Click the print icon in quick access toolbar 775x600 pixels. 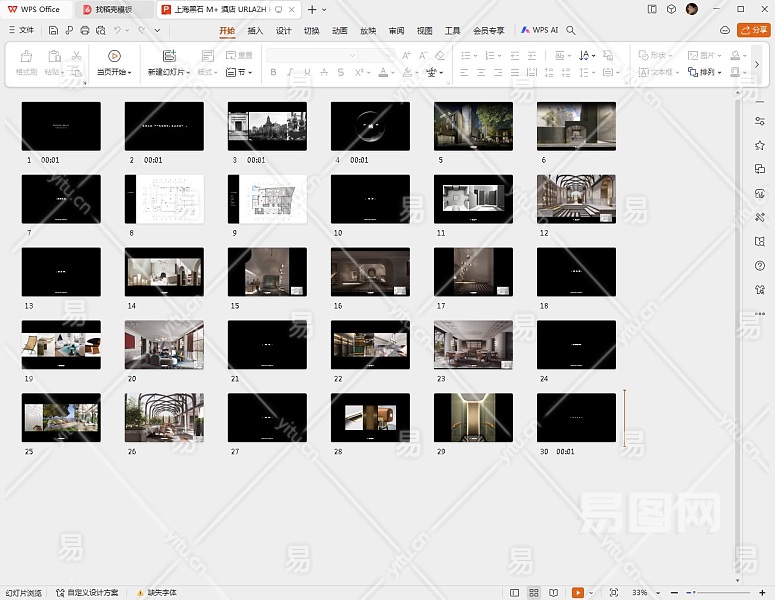85,31
